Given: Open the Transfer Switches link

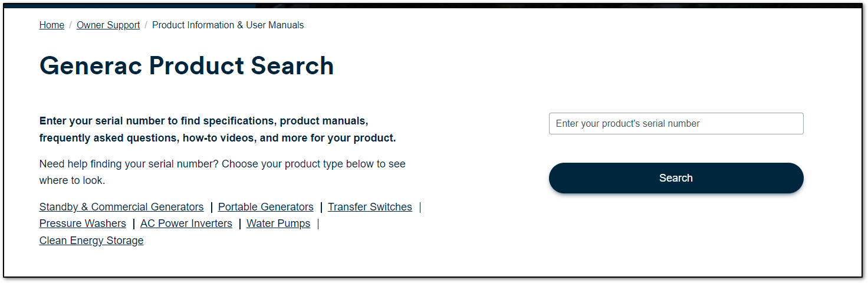Looking at the screenshot, I should click(370, 207).
